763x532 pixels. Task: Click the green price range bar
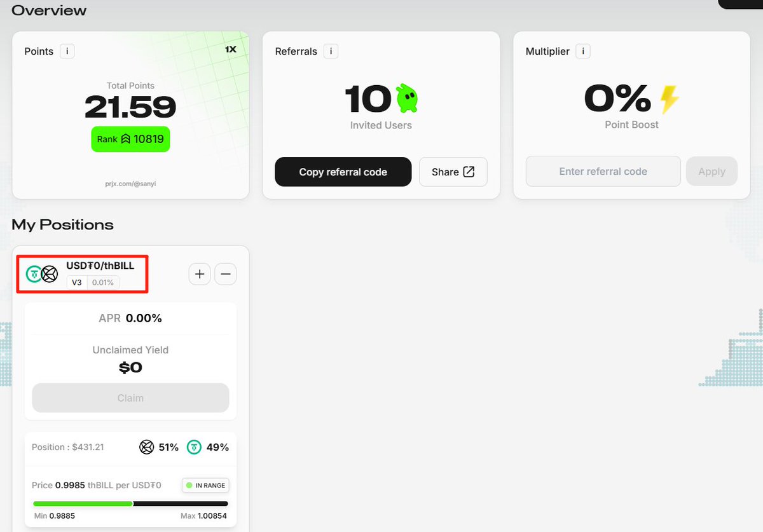click(83, 503)
